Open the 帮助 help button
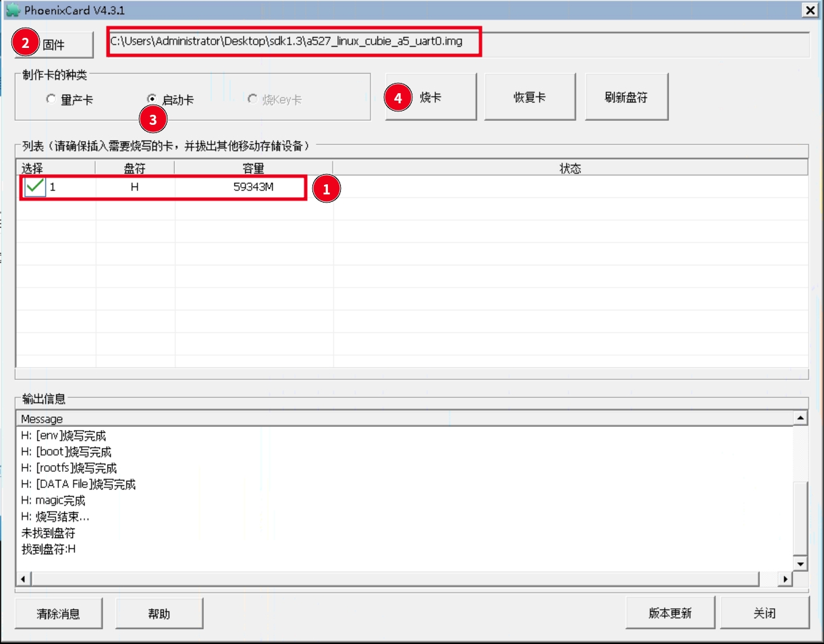 click(159, 614)
